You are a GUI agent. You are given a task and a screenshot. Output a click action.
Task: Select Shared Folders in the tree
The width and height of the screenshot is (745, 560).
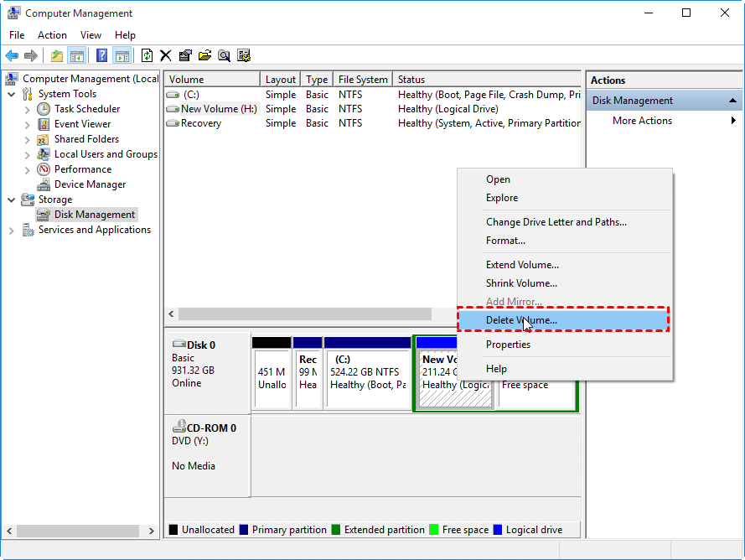[x=86, y=139]
